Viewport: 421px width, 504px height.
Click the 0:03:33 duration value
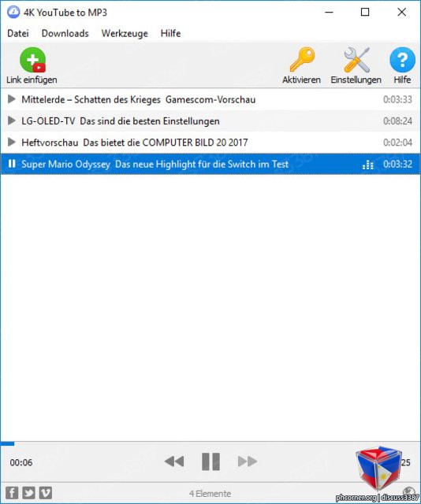pyautogui.click(x=397, y=100)
